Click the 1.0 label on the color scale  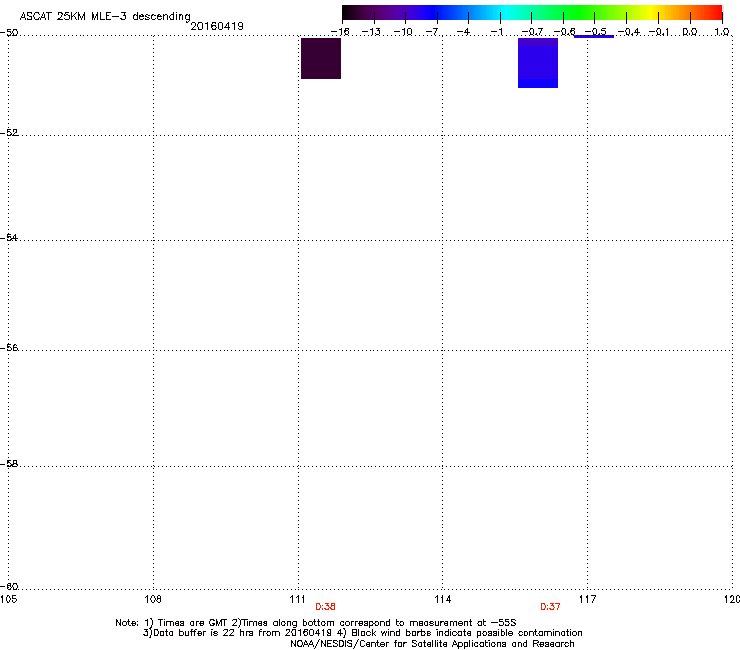point(722,32)
